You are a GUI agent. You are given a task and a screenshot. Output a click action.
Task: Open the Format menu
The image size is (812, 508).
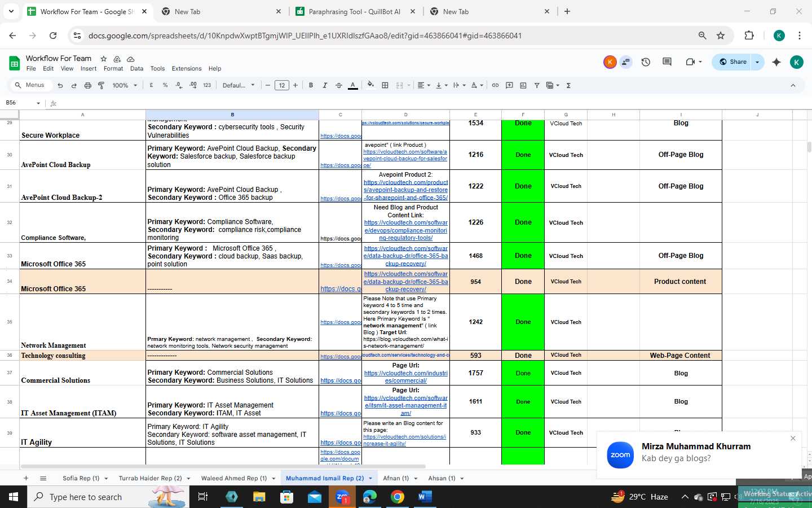click(x=113, y=69)
